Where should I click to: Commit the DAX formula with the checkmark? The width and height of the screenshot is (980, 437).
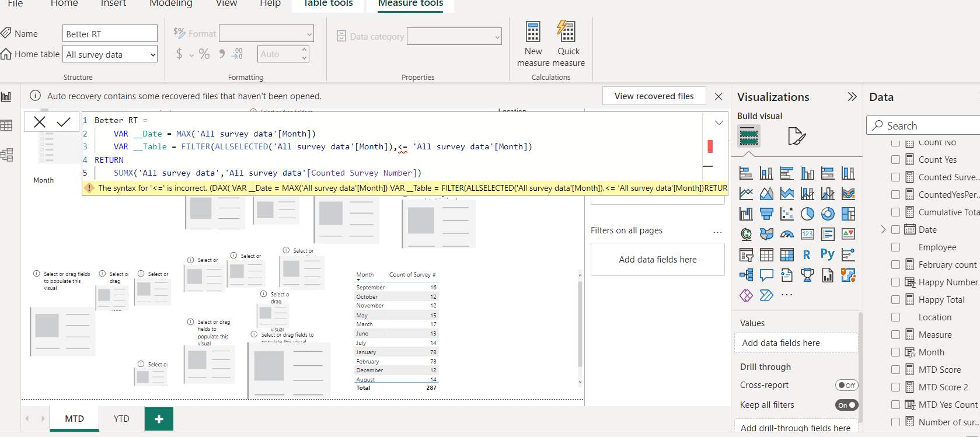[x=64, y=121]
